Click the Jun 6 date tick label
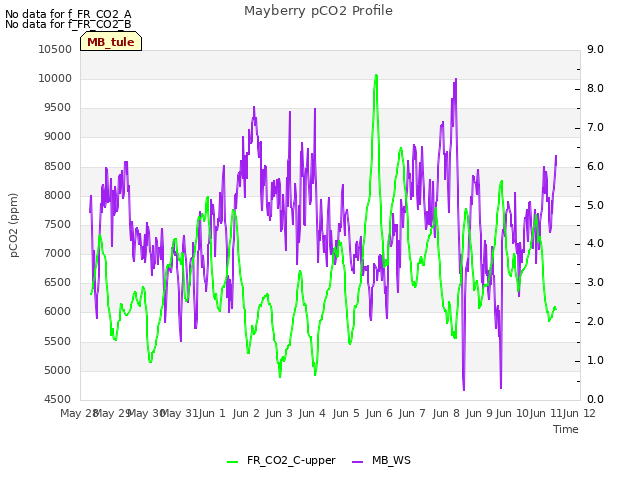Image resolution: width=640 pixels, height=480 pixels. (379, 413)
